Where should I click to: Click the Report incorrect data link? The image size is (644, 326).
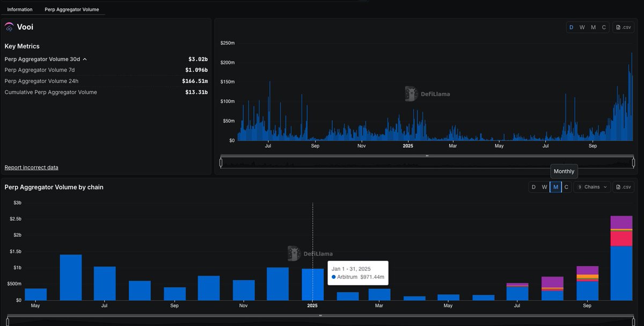[31, 168]
